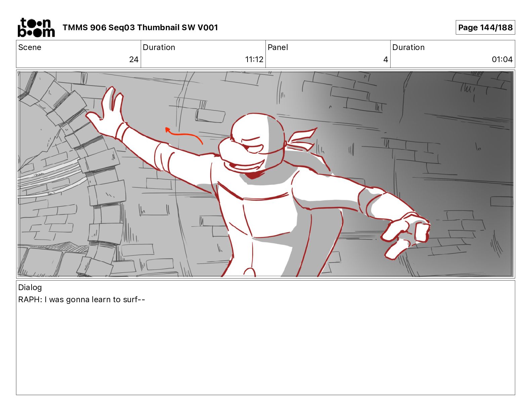This screenshot has width=532, height=411.
Task: Click the 'Panel' header label
Action: pos(278,47)
